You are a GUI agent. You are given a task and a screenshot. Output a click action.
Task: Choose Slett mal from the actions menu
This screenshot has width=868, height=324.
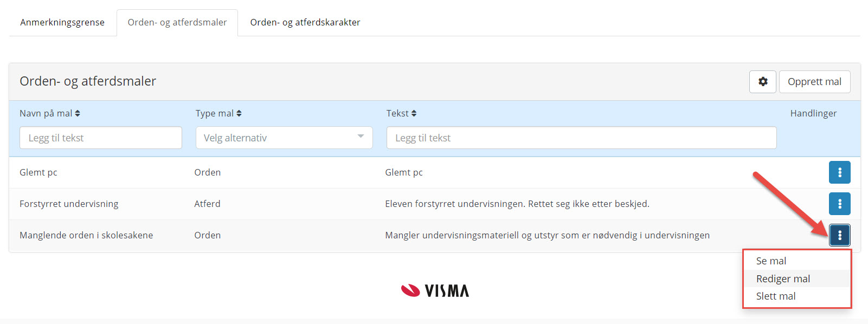(776, 296)
